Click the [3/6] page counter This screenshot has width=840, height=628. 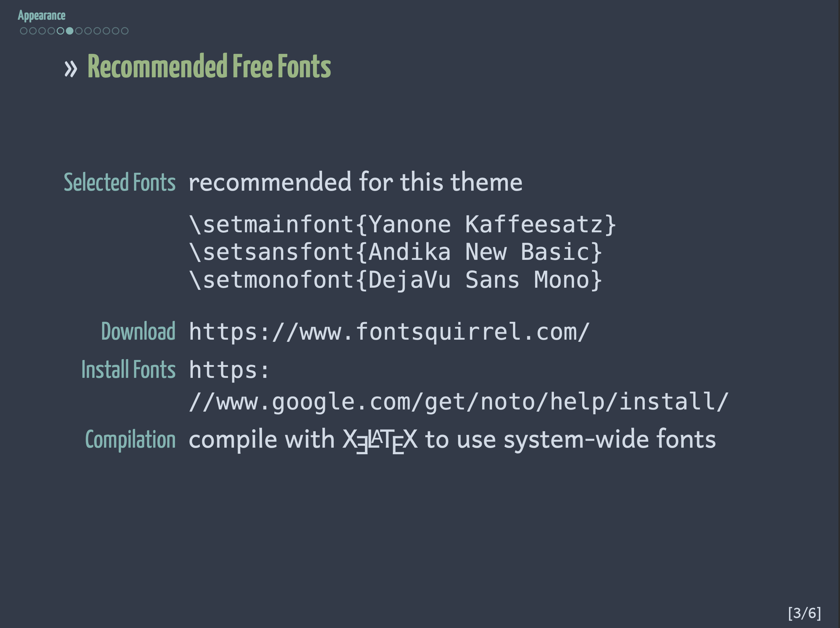click(804, 613)
